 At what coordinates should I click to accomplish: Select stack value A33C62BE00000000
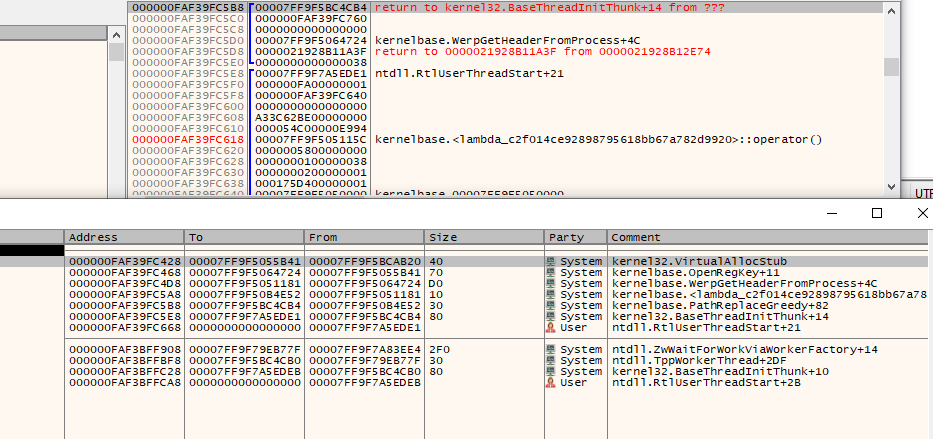point(311,118)
